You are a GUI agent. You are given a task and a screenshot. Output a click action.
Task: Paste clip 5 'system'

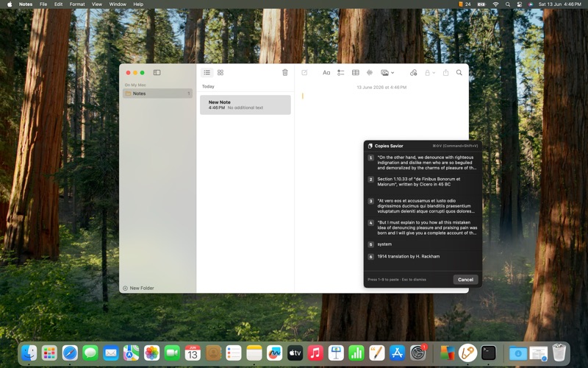[423, 244]
